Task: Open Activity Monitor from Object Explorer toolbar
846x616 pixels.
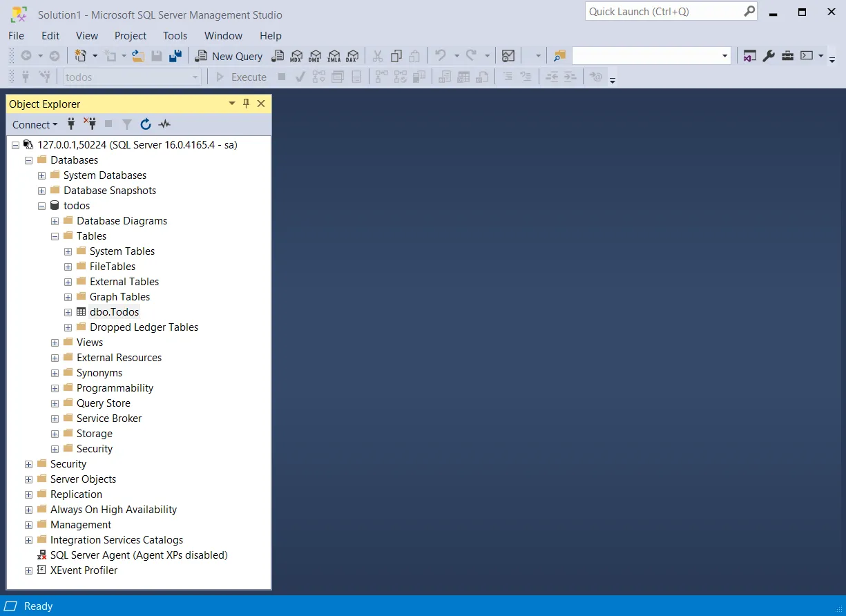Action: (164, 124)
